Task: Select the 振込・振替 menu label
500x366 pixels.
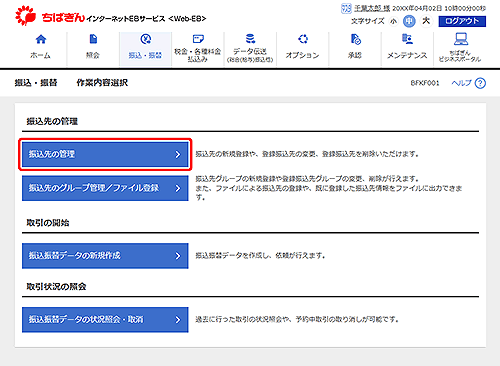Action: 145,55
